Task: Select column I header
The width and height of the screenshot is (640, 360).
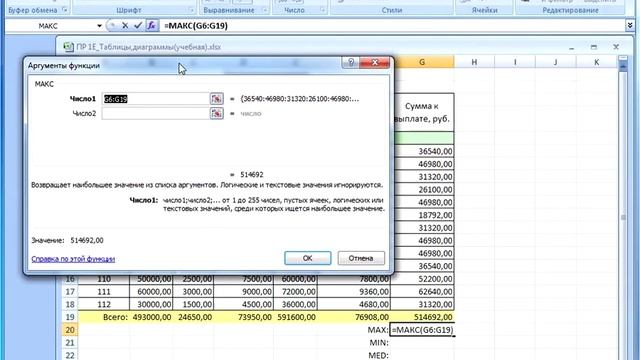Action: point(515,62)
